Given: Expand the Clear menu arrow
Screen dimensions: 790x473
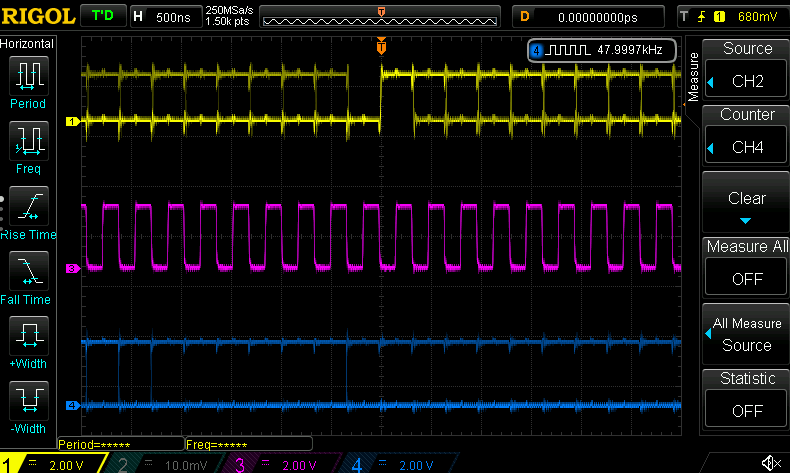Looking at the screenshot, I should point(746,220).
